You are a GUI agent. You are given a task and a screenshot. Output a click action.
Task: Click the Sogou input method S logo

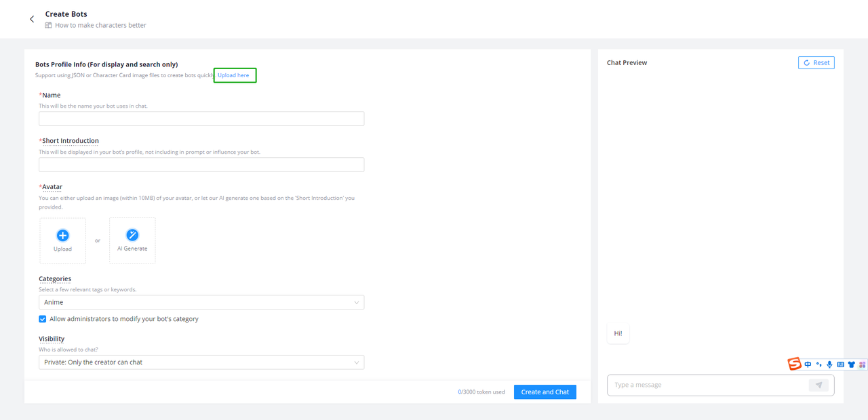tap(794, 364)
